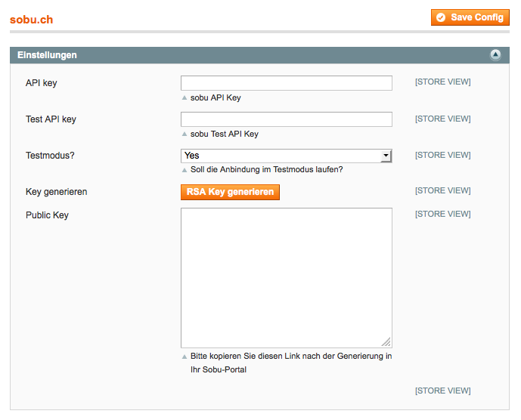The width and height of the screenshot is (521, 420).
Task: Click the triangle next to Testmodus hint text
Action: [x=185, y=170]
